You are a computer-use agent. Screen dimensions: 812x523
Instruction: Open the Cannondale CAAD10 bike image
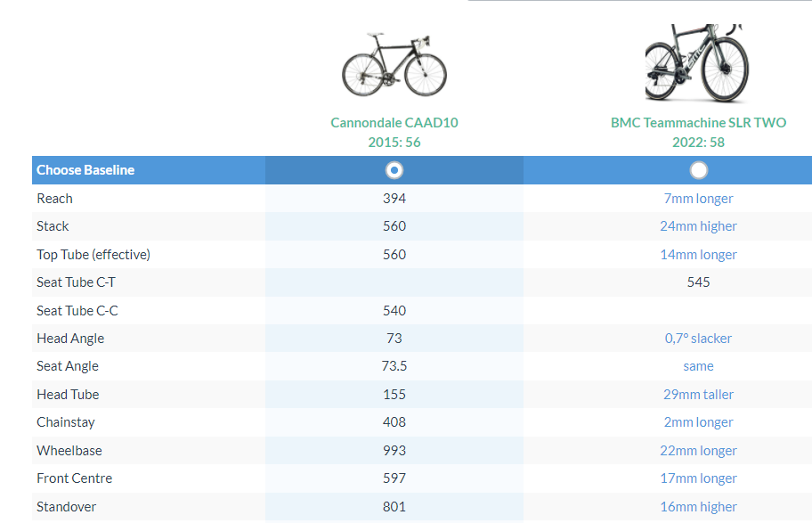point(394,64)
